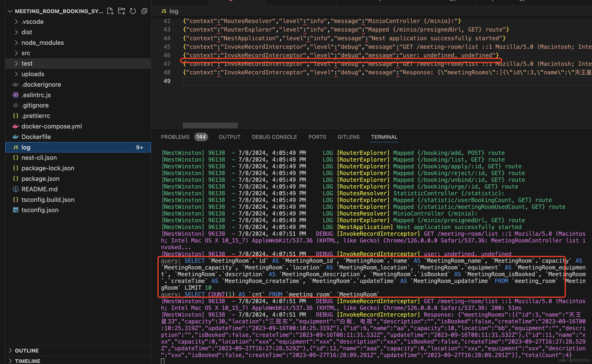The width and height of the screenshot is (592, 364).
Task: Switch to the PROBLEMS panel tab
Action: coord(175,137)
